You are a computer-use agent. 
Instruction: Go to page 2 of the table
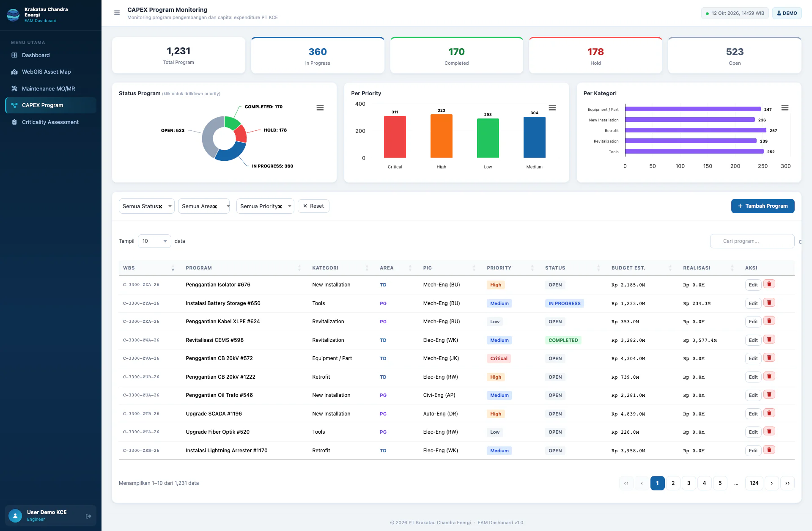point(673,483)
